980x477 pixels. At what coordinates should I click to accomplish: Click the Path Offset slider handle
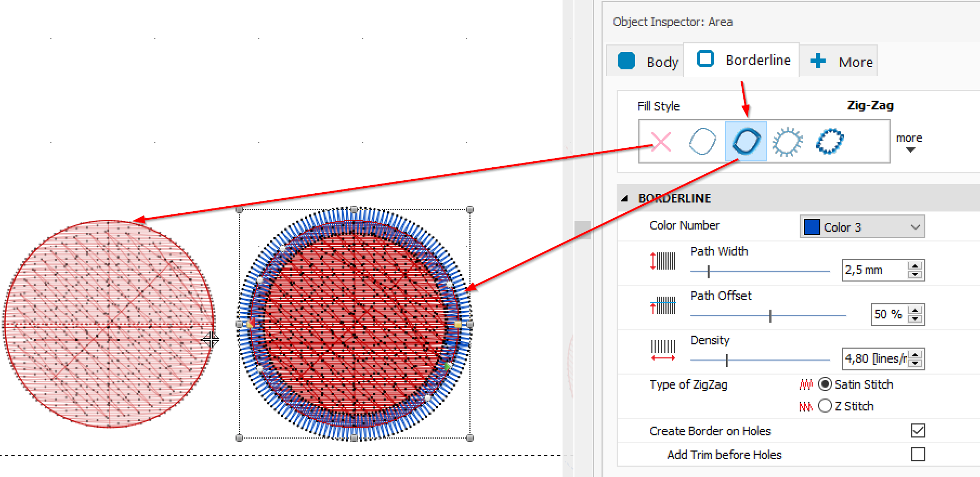coord(770,316)
